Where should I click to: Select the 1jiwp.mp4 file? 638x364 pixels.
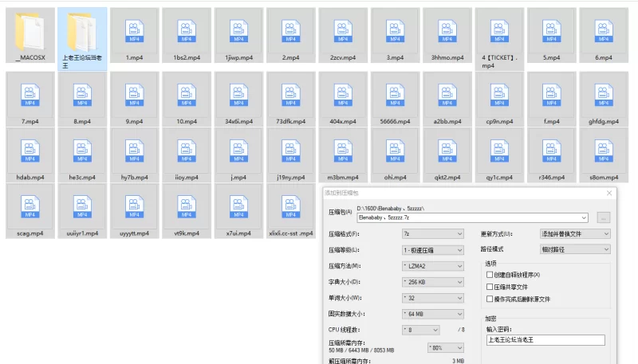pyautogui.click(x=238, y=35)
